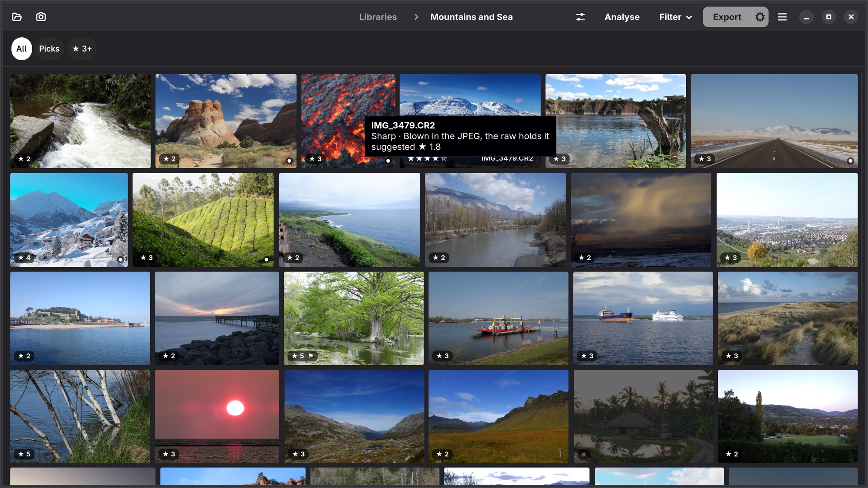Click the ★ 3 badge on the two ships photo
The height and width of the screenshot is (488, 868).
tap(587, 356)
